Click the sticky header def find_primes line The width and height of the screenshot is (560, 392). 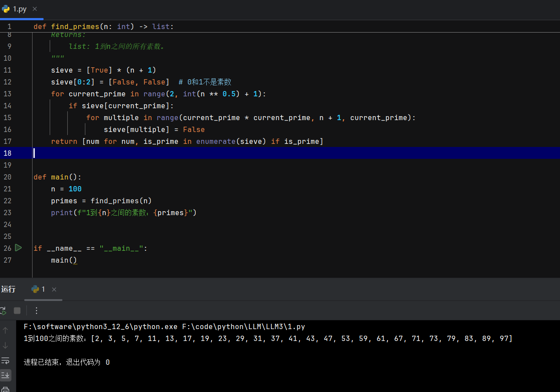pos(104,26)
